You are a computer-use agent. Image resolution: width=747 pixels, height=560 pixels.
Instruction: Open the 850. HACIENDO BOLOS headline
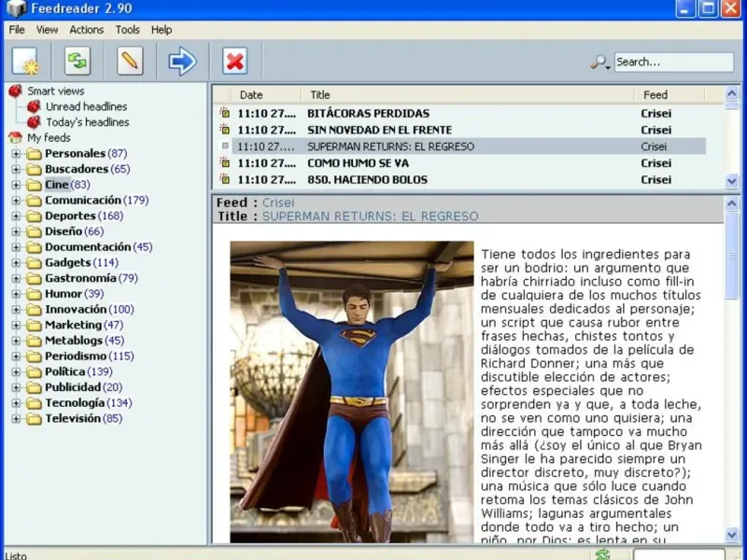[x=367, y=180]
